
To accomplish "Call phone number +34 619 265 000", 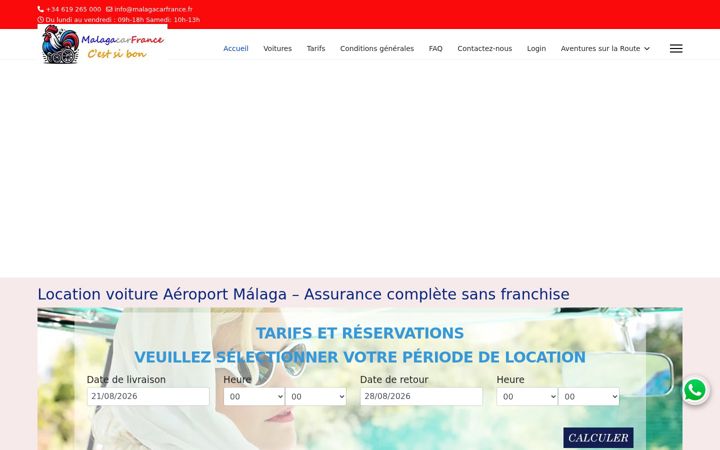I will (73, 9).
